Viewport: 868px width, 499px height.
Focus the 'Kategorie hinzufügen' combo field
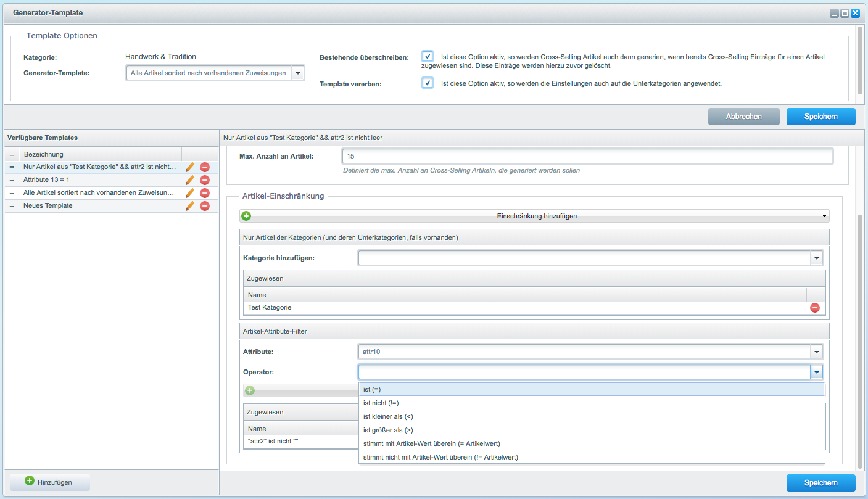coord(584,258)
